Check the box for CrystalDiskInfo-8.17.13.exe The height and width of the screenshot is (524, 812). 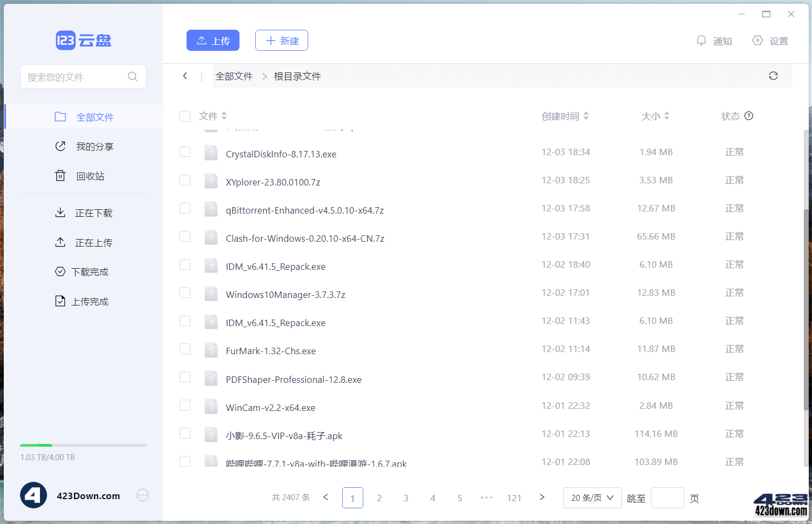tap(185, 152)
